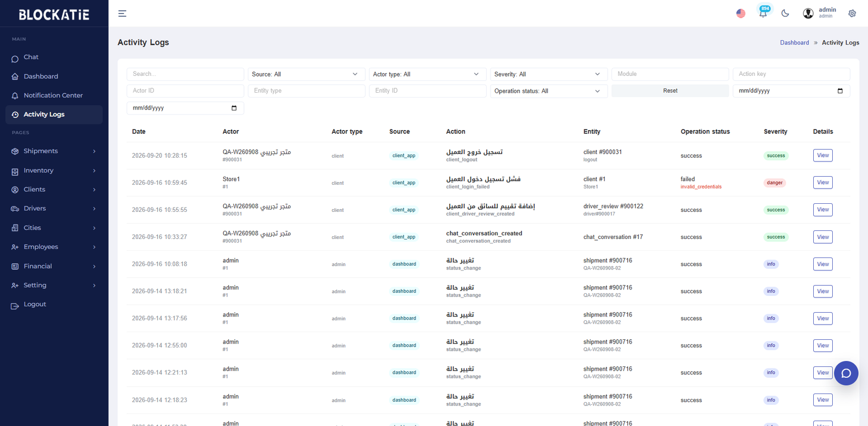Click the Dashboard home icon in sidebar
Viewport: 868px width, 426px height.
(x=15, y=77)
